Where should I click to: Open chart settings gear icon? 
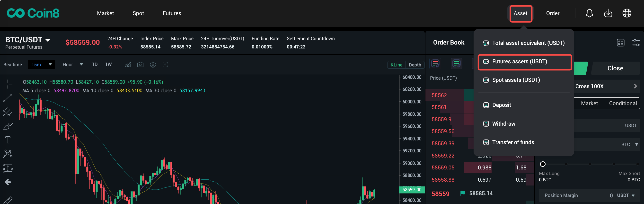pos(153,65)
